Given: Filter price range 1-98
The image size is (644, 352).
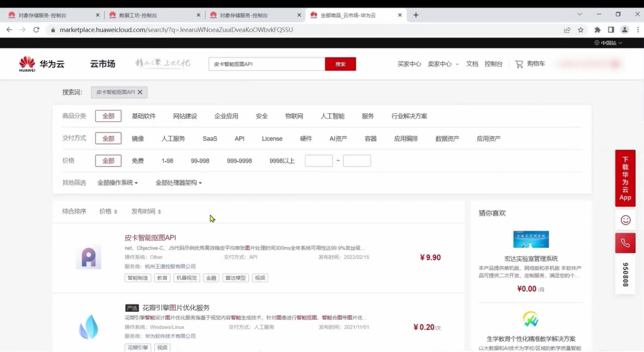Looking at the screenshot, I should pyautogui.click(x=167, y=161).
